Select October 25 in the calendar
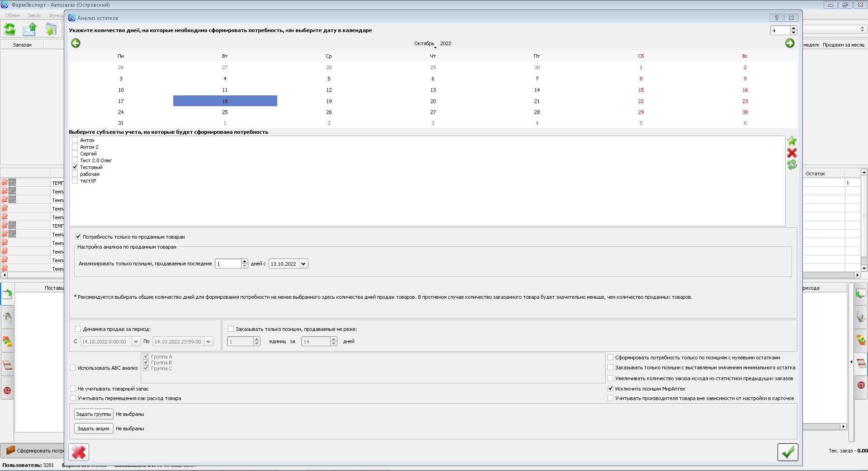The image size is (868, 471). (x=225, y=112)
